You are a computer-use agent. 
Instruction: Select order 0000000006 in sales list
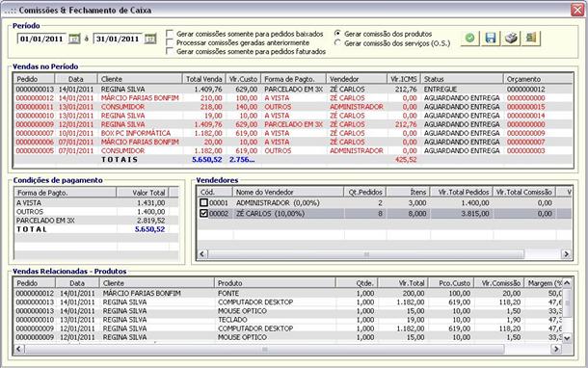(292, 142)
